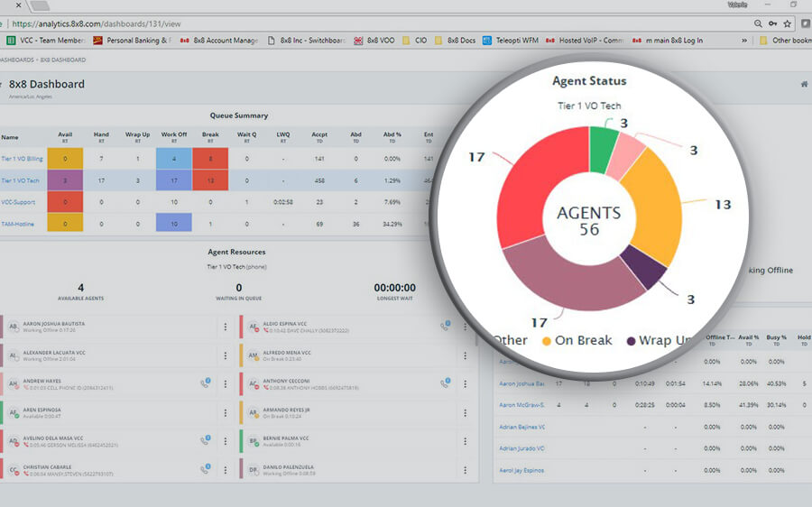Open agent Aaron McGraw-S in the table
The height and width of the screenshot is (507, 812).
pyautogui.click(x=522, y=405)
